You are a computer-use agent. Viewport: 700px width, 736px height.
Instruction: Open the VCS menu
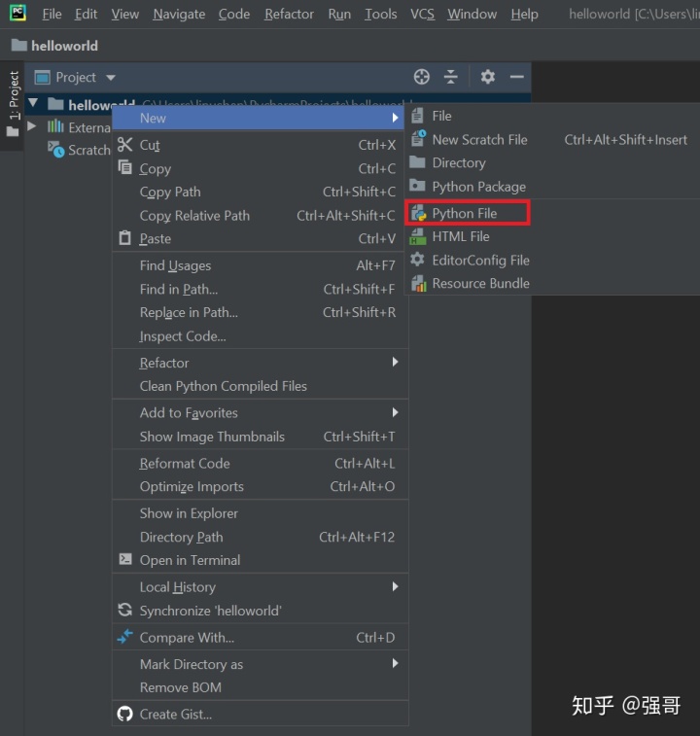[422, 14]
